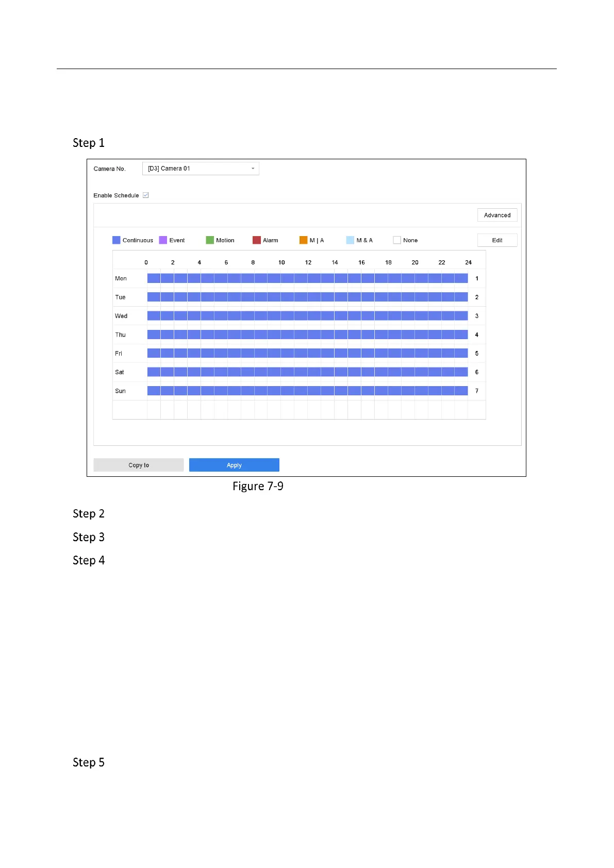Screen dimensions: 614x868
Task: Toggle the Enable Schedule checkbox
Action: click(x=146, y=195)
